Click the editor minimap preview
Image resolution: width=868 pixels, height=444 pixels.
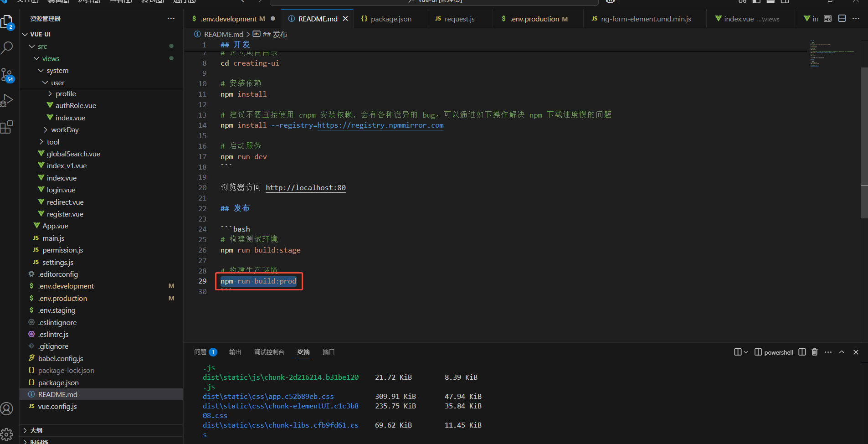832,53
